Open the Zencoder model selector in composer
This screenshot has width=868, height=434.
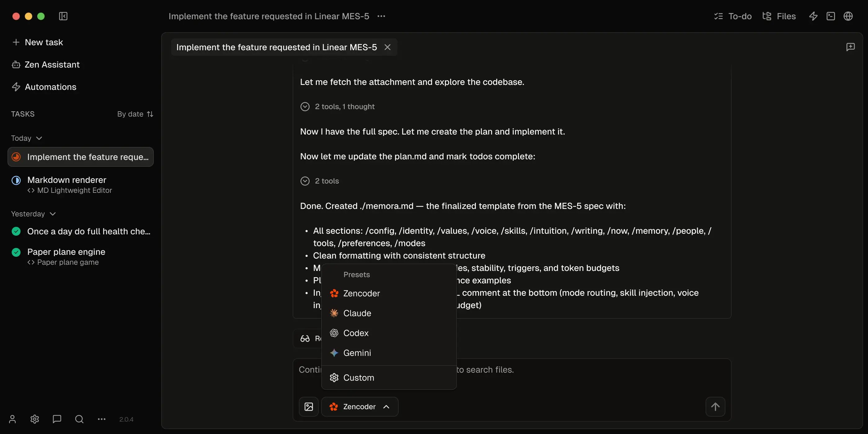click(x=360, y=406)
